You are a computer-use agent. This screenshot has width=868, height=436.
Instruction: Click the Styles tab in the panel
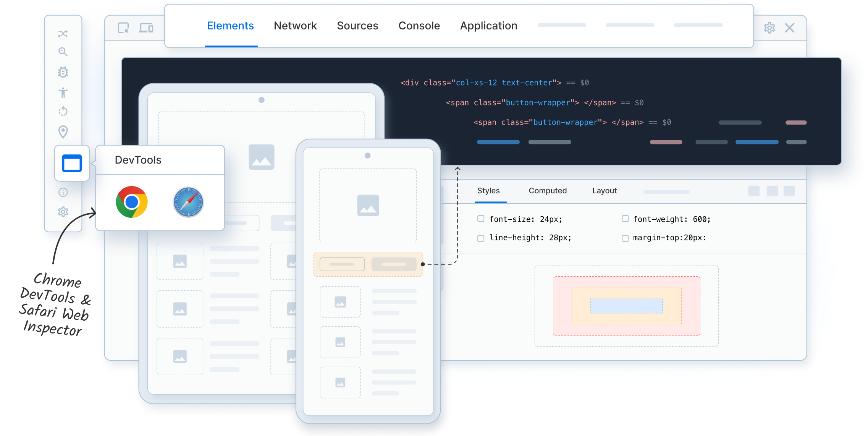(488, 191)
